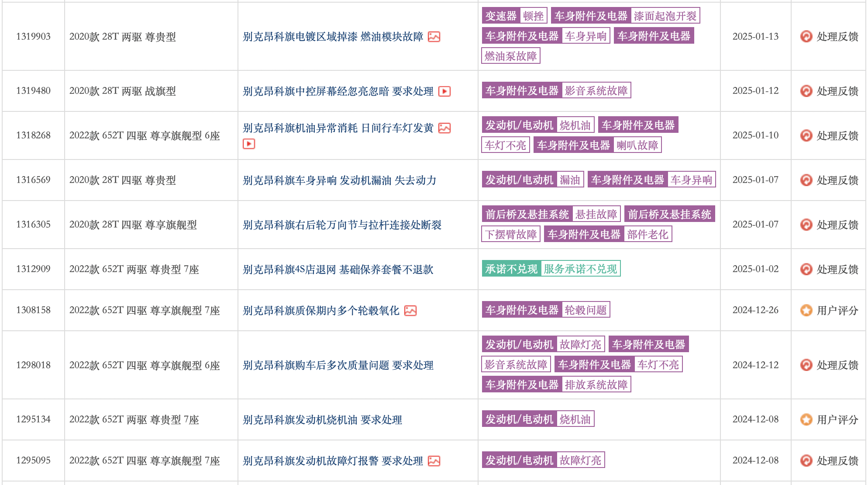Click the 漆面起泡开裂 tag
This screenshot has width=868, height=485.
pos(665,16)
